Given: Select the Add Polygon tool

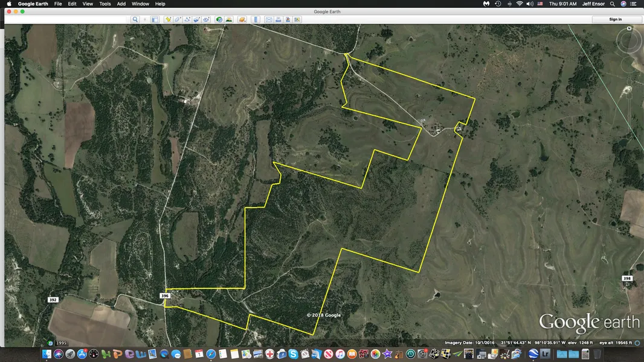Looking at the screenshot, I should click(x=178, y=19).
